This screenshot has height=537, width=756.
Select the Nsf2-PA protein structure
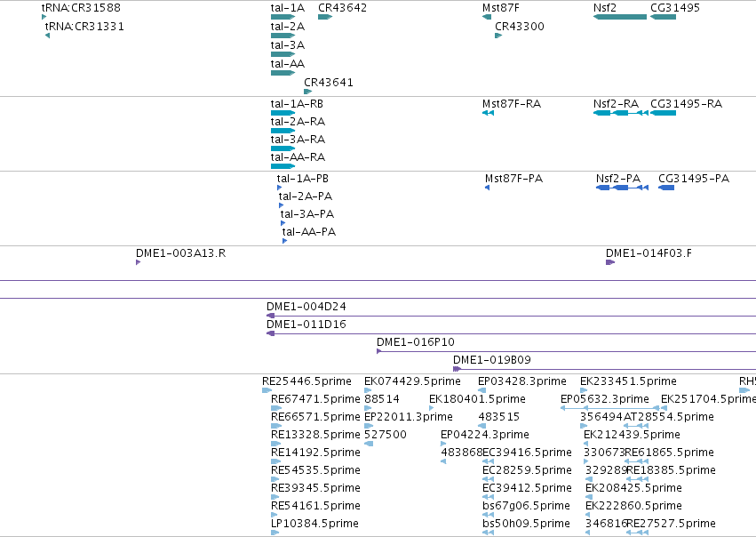623,188
